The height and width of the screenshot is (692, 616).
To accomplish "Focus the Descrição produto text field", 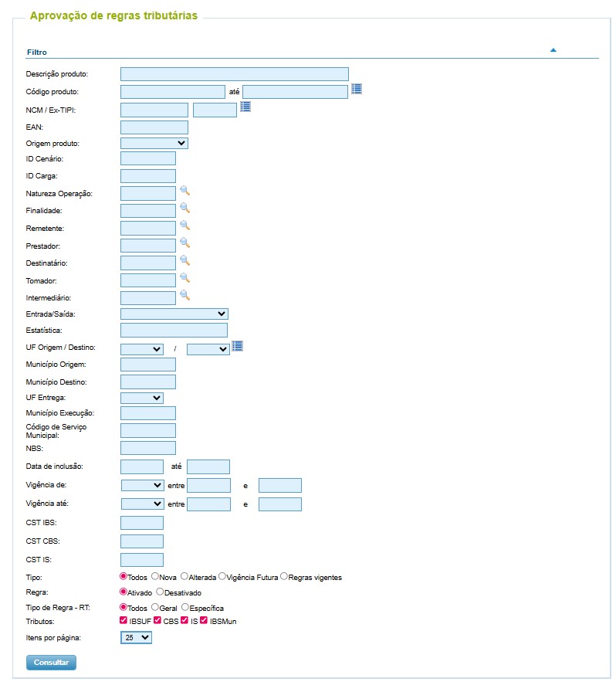I will tap(235, 74).
